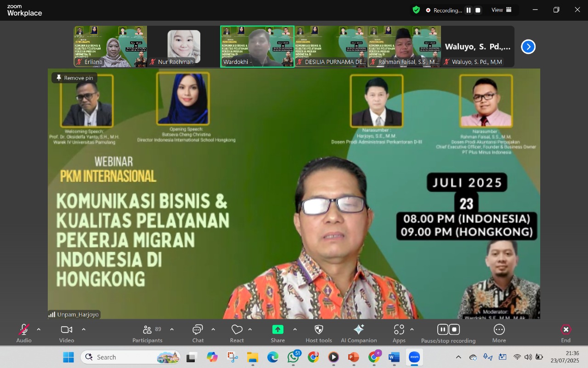The width and height of the screenshot is (588, 368).
Task: Open the clock showing 21:36
Action: [x=566, y=357]
